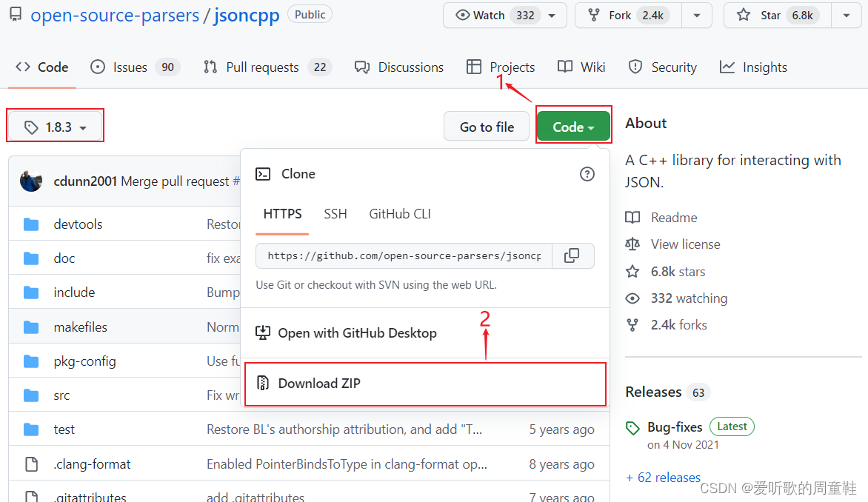Open the makefiles folder name
The width and height of the screenshot is (868, 502).
point(80,327)
